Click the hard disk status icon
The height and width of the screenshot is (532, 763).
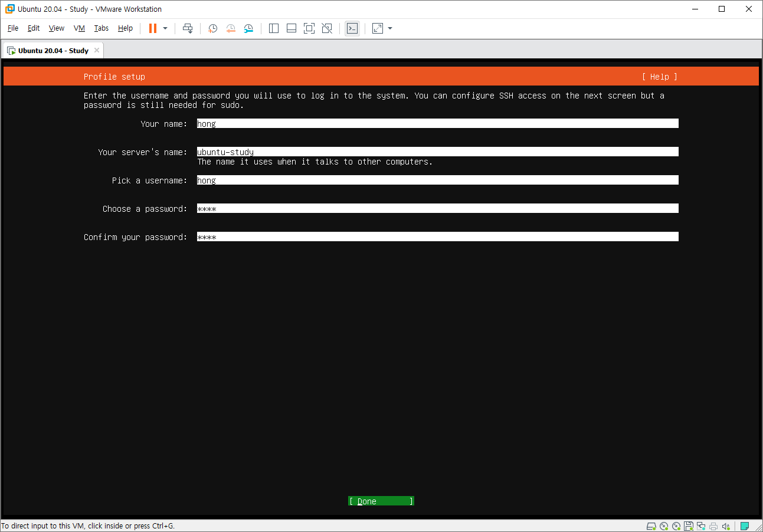coord(651,526)
